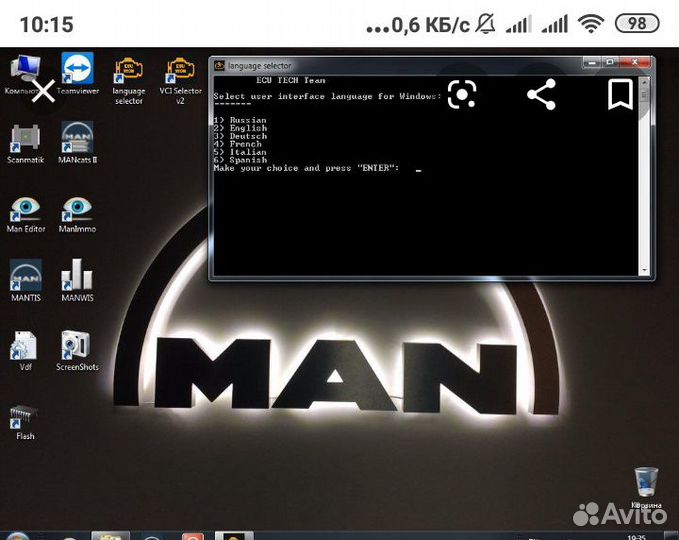Screen dimensions: 679x540
Task: Open the language selector desktop shortcut
Action: pos(129,81)
